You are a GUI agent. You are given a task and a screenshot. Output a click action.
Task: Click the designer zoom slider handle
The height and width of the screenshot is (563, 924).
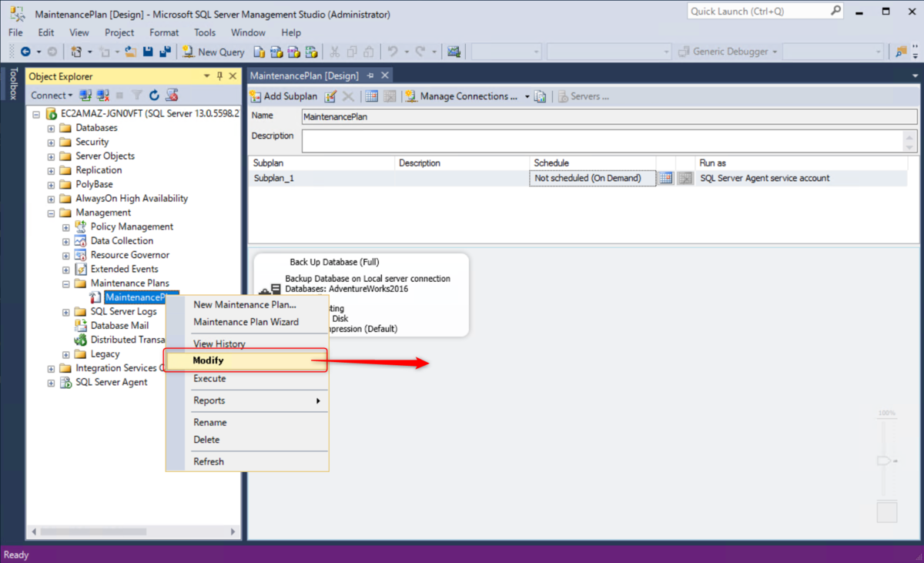885,461
